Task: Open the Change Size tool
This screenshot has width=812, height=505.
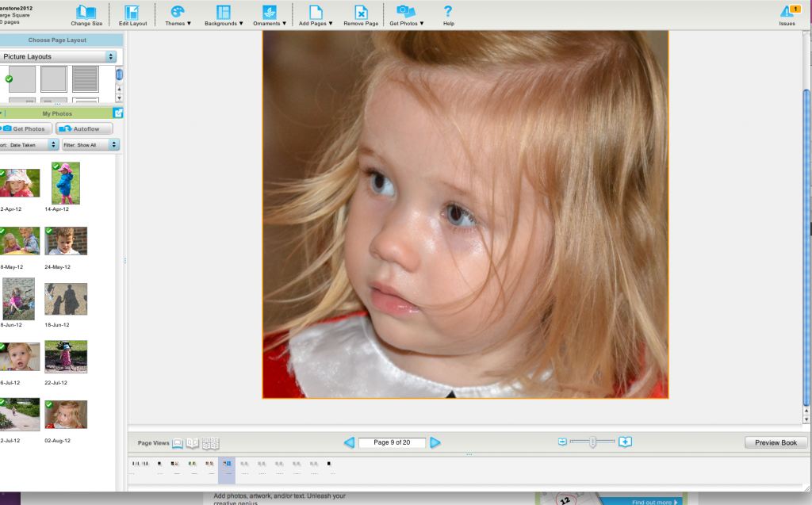Action: tap(86, 15)
